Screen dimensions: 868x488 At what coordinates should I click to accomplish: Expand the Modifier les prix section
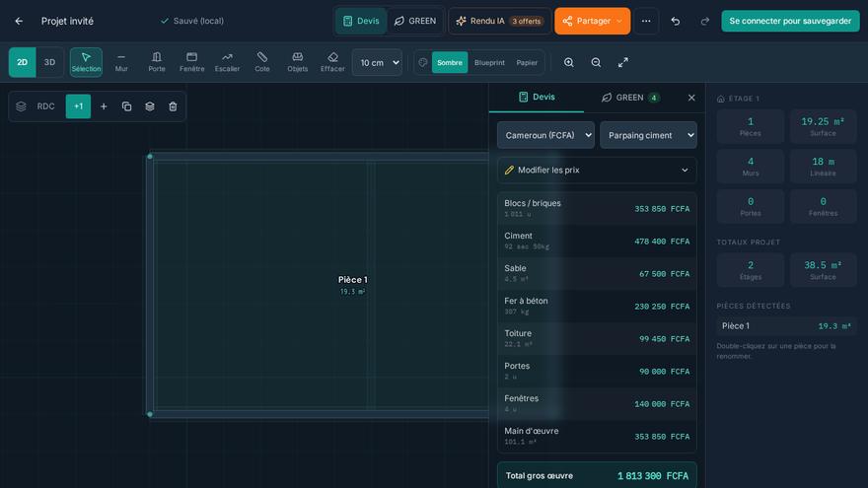pos(597,170)
